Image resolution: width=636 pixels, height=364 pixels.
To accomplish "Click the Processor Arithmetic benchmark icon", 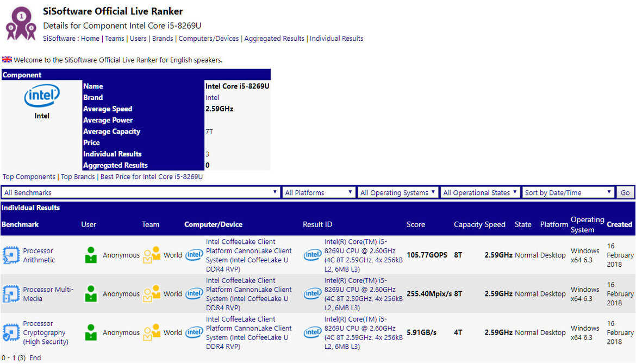I will tap(11, 255).
